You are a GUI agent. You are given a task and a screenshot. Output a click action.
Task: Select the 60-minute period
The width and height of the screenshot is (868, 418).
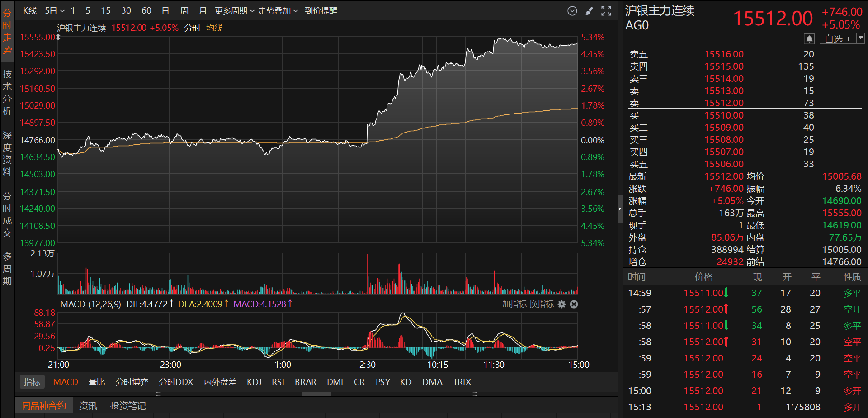(146, 11)
